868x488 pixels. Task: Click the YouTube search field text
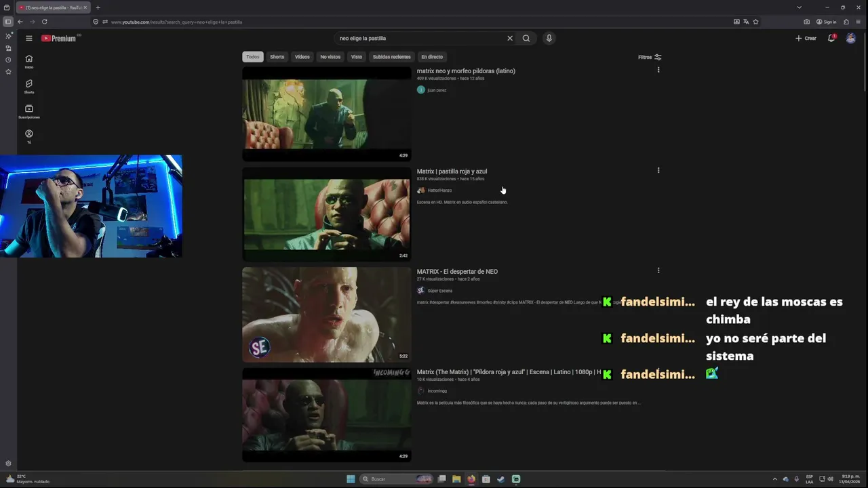coord(363,38)
